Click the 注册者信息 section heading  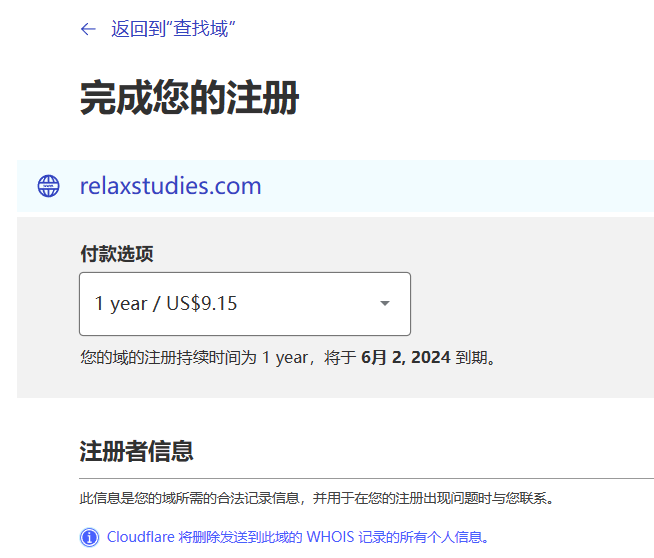[x=136, y=451]
